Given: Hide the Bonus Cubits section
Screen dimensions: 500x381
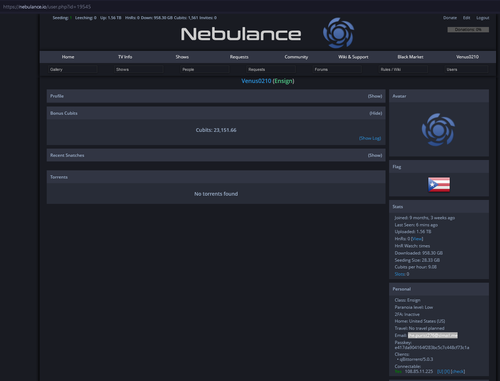Looking at the screenshot, I should (x=376, y=113).
